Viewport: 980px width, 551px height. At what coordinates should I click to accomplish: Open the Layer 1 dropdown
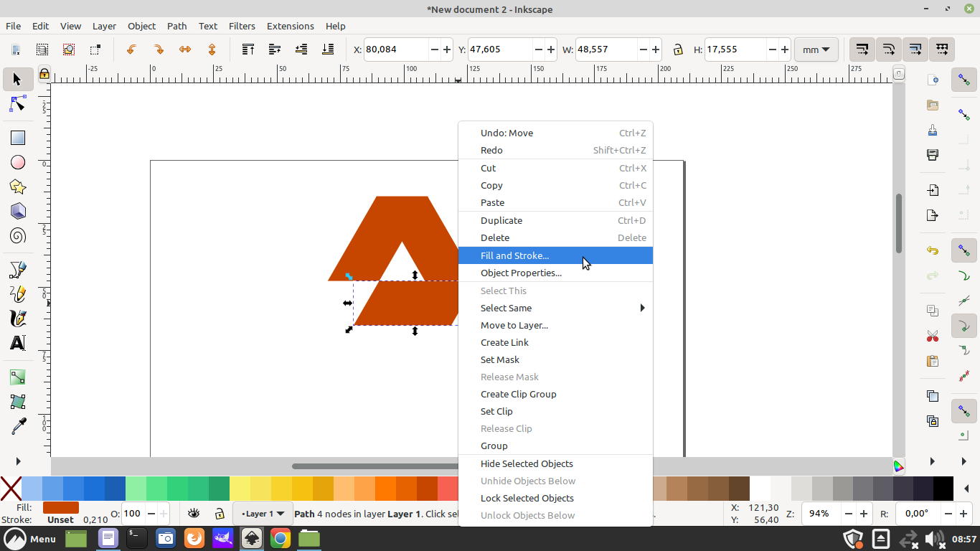(x=263, y=514)
